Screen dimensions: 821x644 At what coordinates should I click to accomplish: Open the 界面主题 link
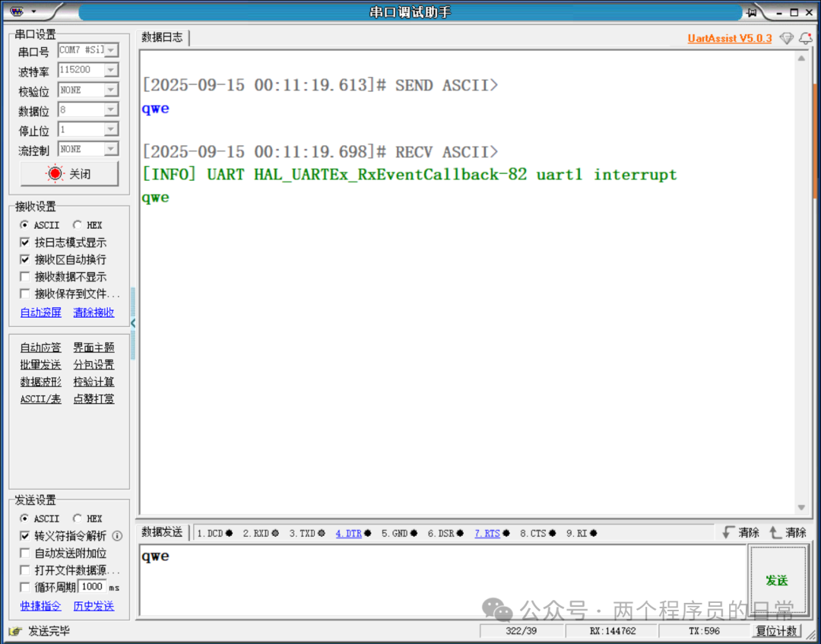click(x=94, y=347)
